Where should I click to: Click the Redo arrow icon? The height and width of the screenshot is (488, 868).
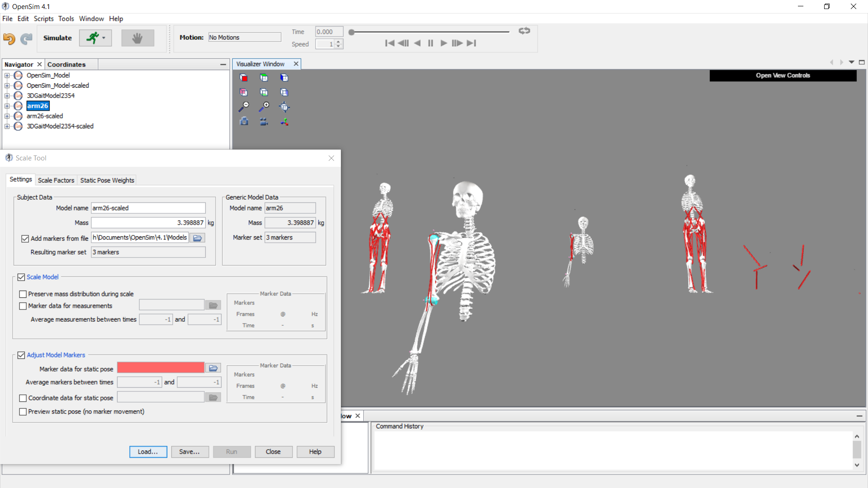pos(27,38)
